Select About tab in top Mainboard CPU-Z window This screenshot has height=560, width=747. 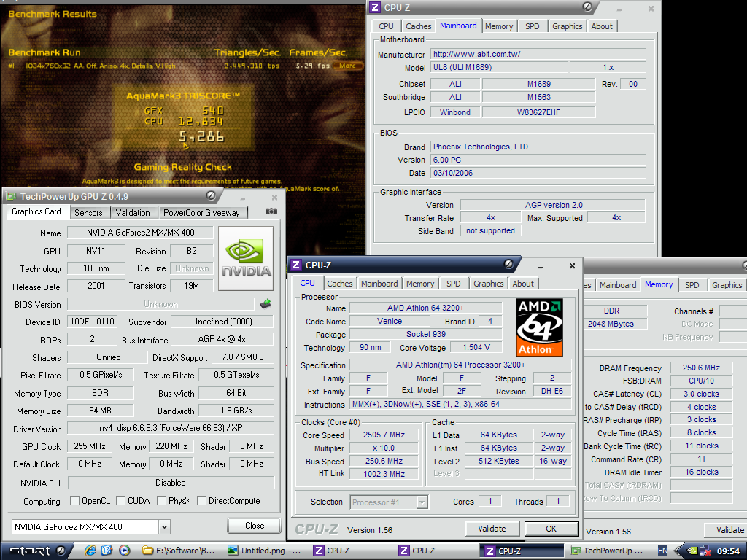pos(602,27)
